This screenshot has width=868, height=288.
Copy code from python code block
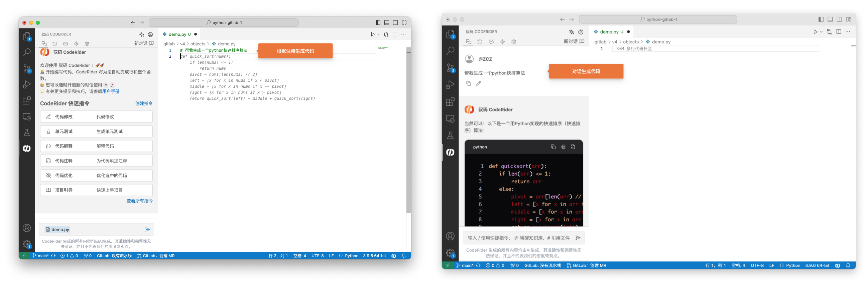pos(553,147)
